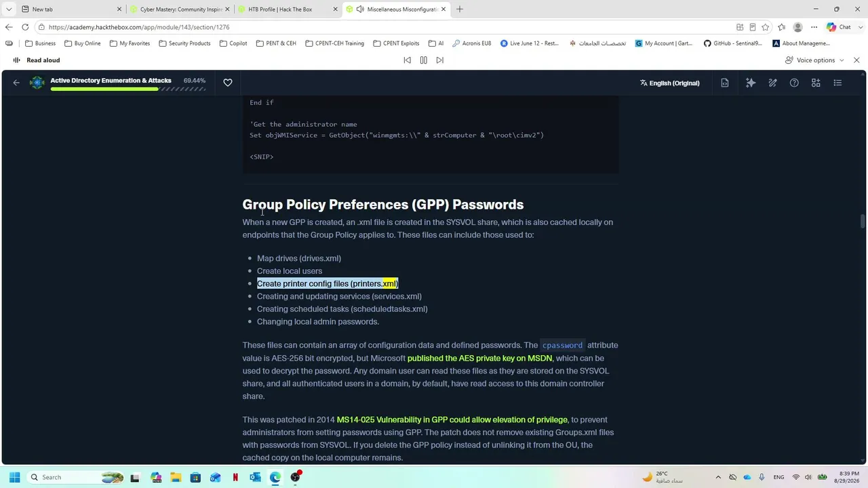
Task: Open the published AES private key on MSDN link
Action: pos(479,358)
